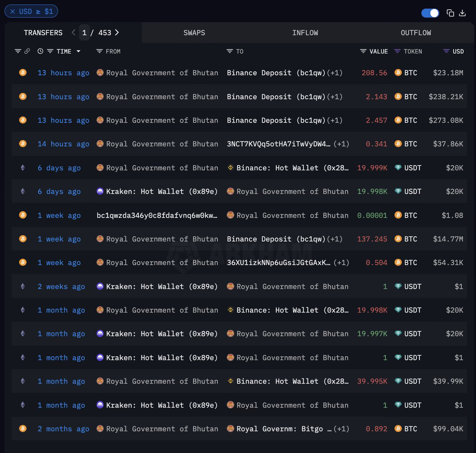Click Kraken logo in 2 weeks ago row

click(x=100, y=286)
